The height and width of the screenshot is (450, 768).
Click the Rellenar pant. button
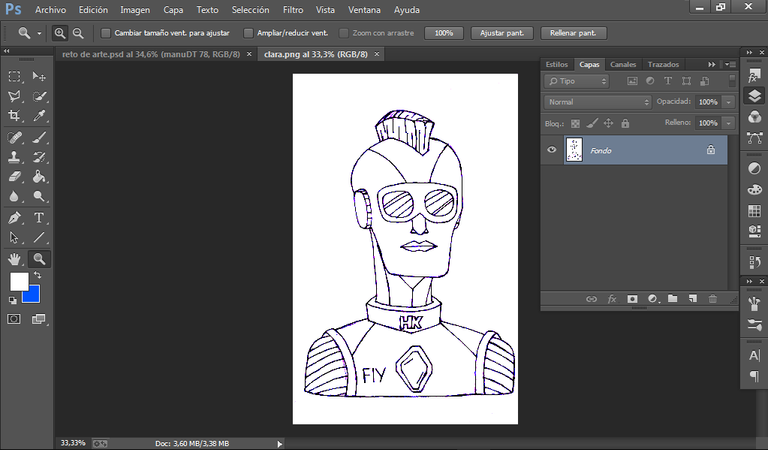pos(574,33)
